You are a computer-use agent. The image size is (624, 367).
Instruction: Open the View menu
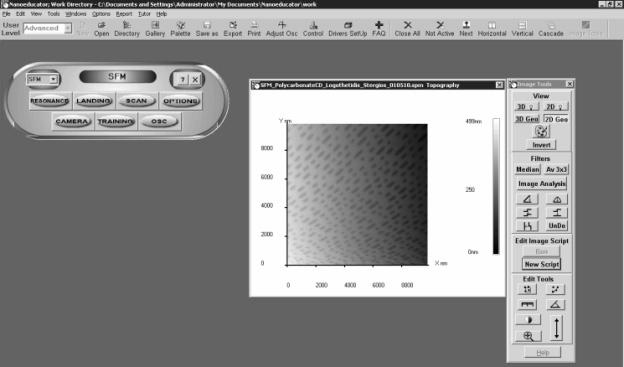point(36,14)
